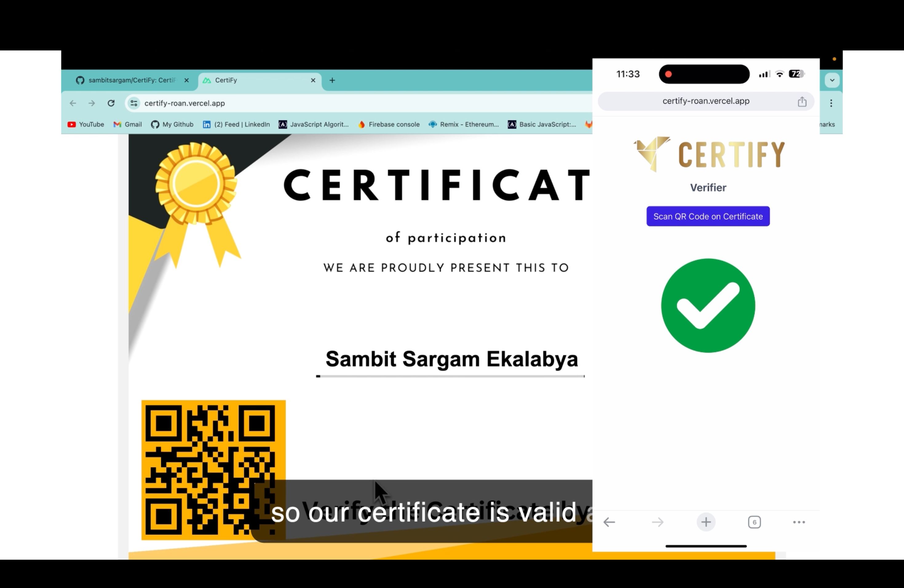Click the back arrow in mobile browser

click(x=609, y=522)
